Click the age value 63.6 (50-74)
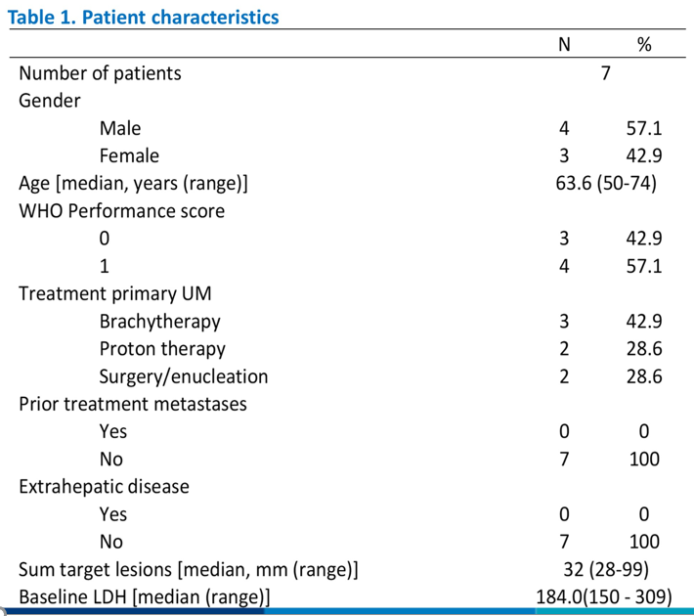The image size is (694, 616). (x=606, y=183)
